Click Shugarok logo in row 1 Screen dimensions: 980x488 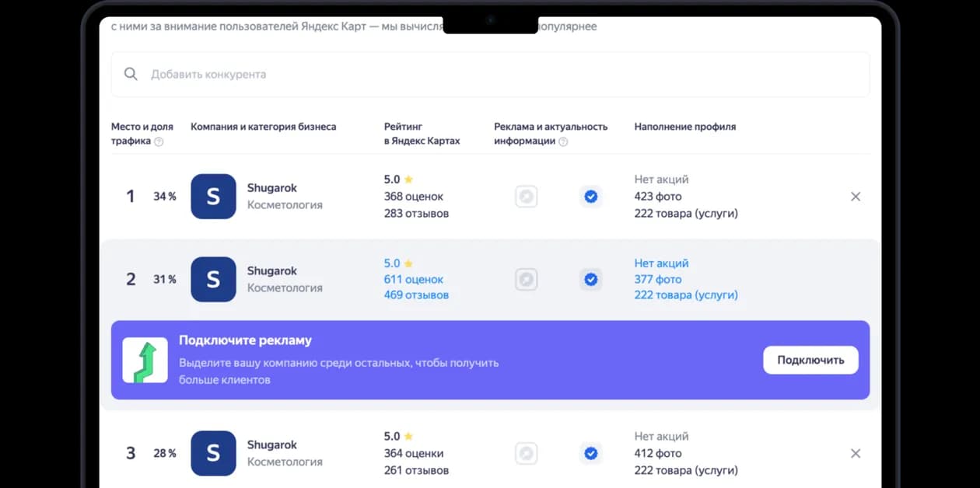click(213, 197)
